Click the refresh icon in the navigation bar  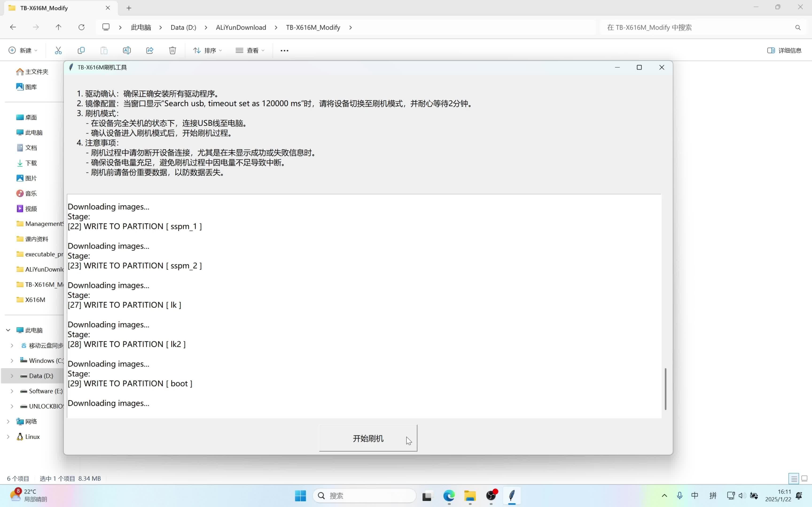(x=82, y=27)
